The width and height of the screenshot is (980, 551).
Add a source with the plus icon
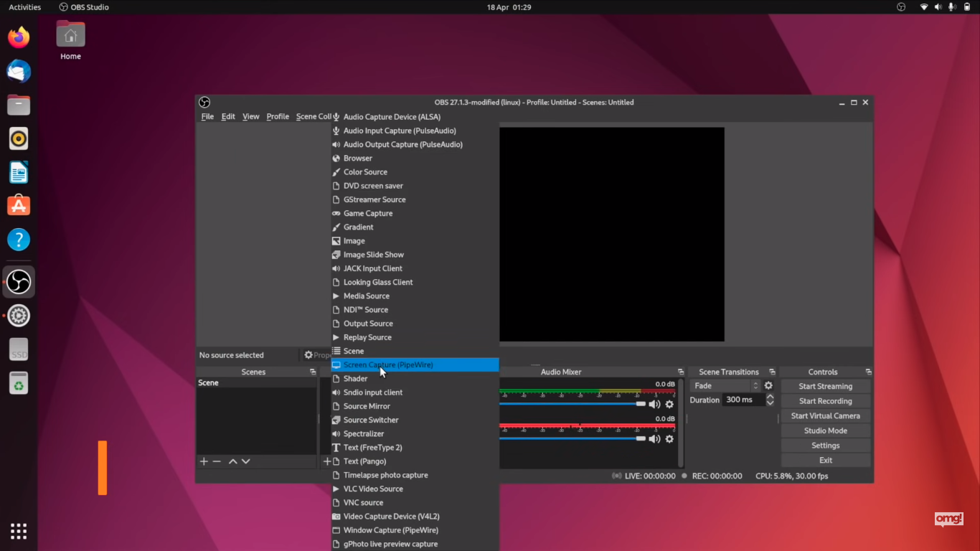(327, 461)
